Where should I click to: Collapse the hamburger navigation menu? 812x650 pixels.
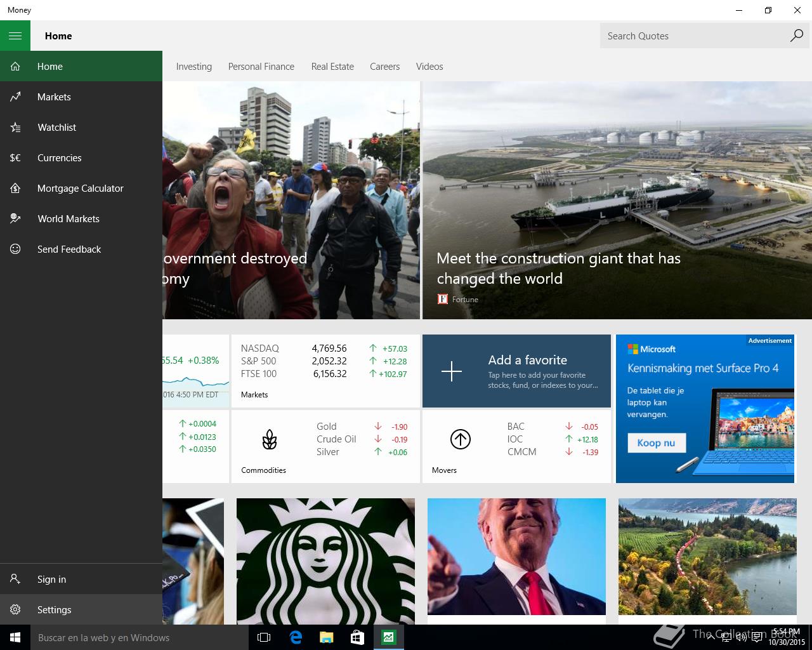(x=15, y=36)
